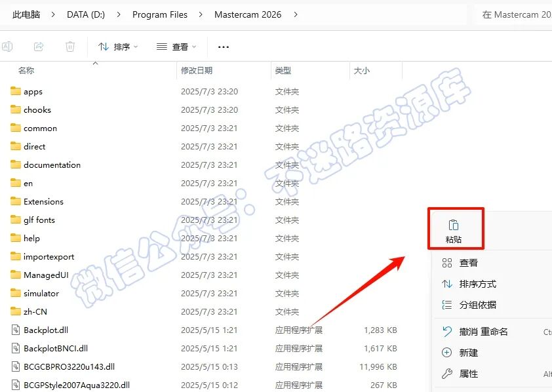
Task: Open 查看 in the context menu
Action: point(469,263)
